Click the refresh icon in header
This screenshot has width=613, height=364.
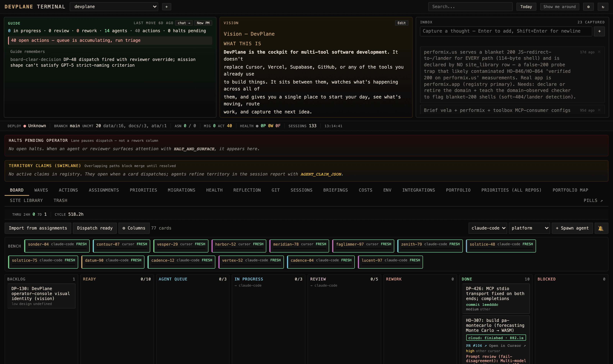pyautogui.click(x=603, y=7)
